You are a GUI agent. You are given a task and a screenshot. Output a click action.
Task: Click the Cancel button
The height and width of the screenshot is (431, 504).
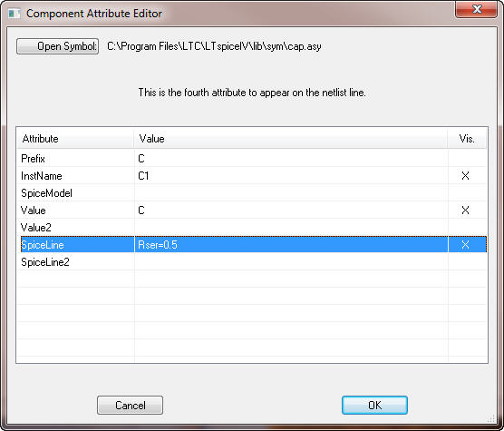[x=130, y=406]
